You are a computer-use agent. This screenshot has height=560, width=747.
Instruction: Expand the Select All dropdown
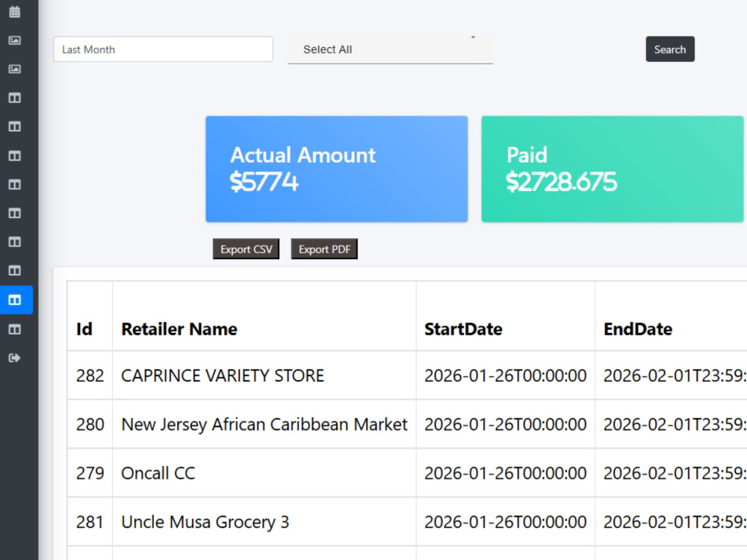[x=390, y=49]
